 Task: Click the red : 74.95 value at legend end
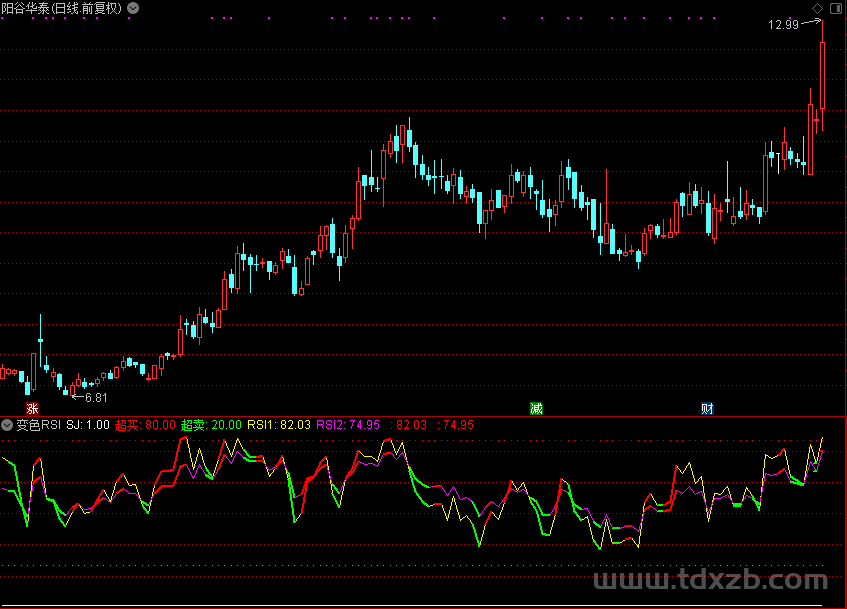(x=455, y=425)
